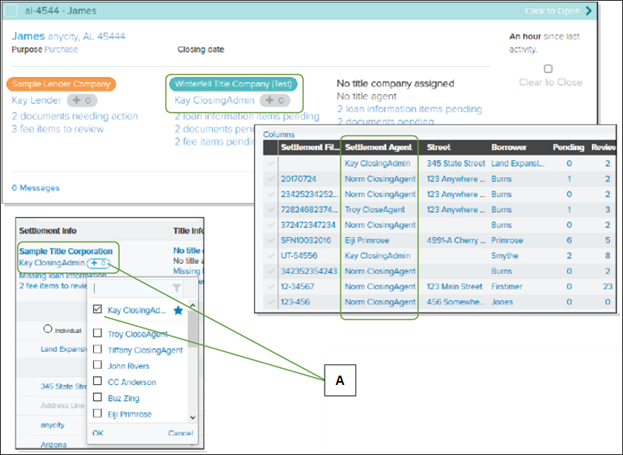This screenshot has width=623, height=455.
Task: Sort by the Settlement Agent column header
Action: pos(378,147)
